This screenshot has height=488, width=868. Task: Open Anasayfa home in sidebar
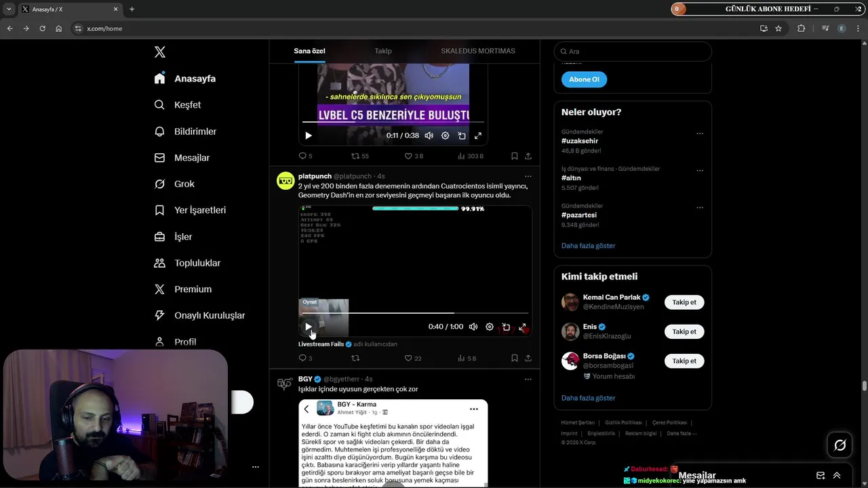tap(185, 79)
